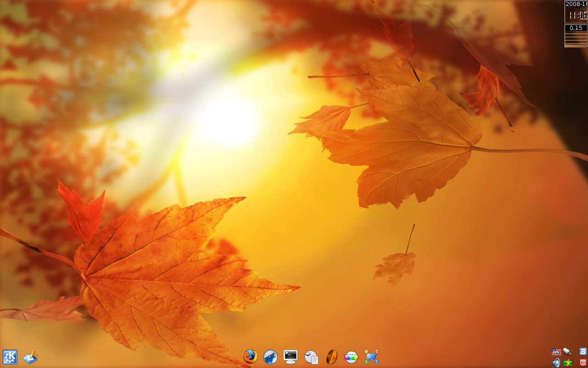Open the volume speaker control
The image size is (588, 368).
tap(556, 362)
